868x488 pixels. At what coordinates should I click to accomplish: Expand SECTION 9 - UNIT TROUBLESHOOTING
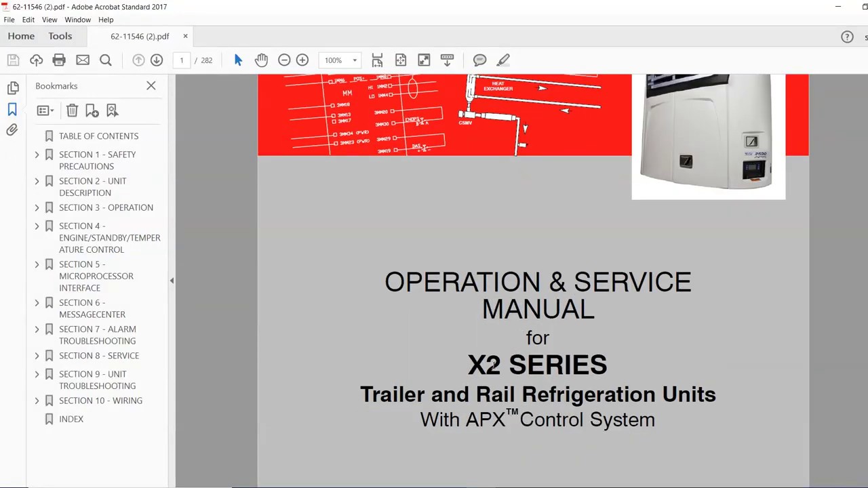coord(37,374)
